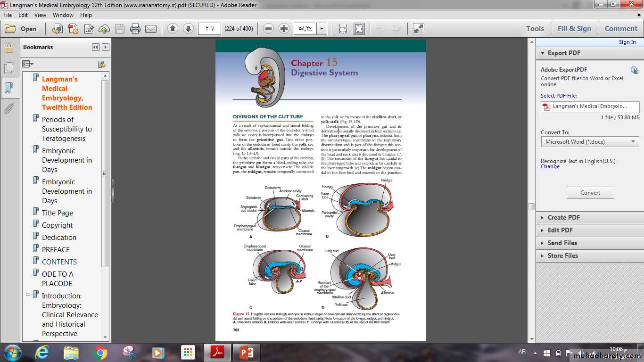Switch to the Fill & Sign pane
Image resolution: width=644 pixels, height=362 pixels.
click(574, 29)
